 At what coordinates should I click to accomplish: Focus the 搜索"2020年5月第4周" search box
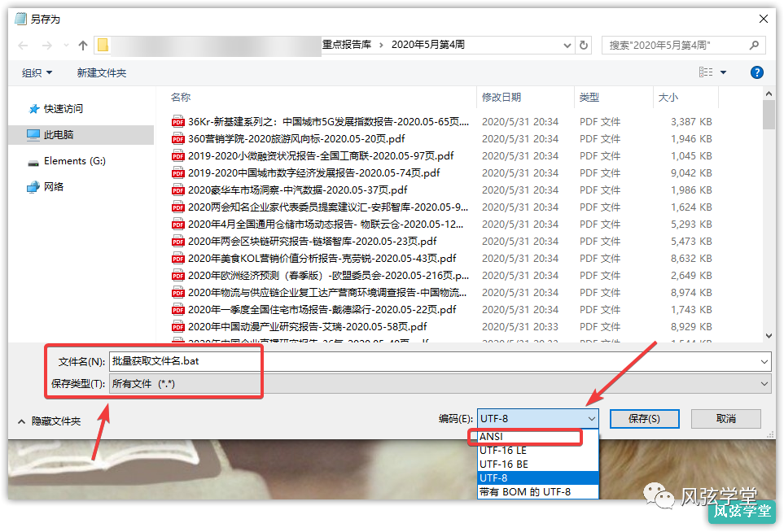click(x=684, y=46)
